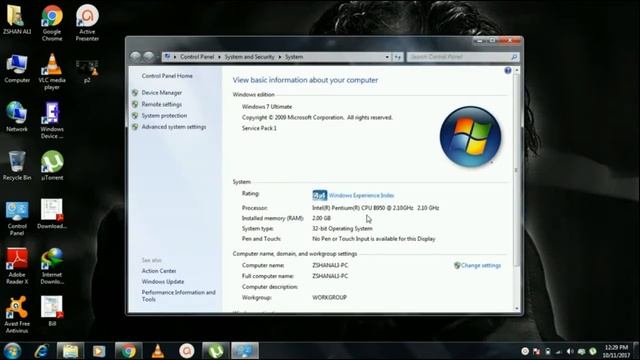Go back using the Back arrow button
Image resolution: width=640 pixels, height=360 pixels.
coord(136,57)
